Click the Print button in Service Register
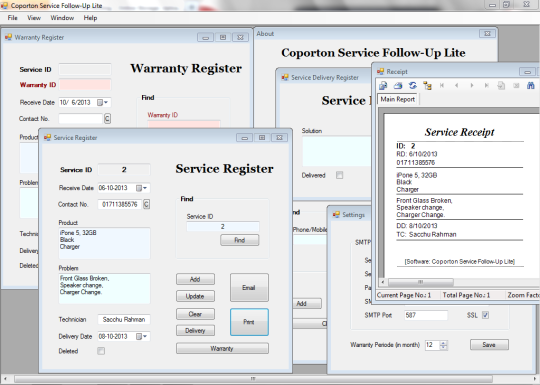The image size is (540, 385). point(249,322)
